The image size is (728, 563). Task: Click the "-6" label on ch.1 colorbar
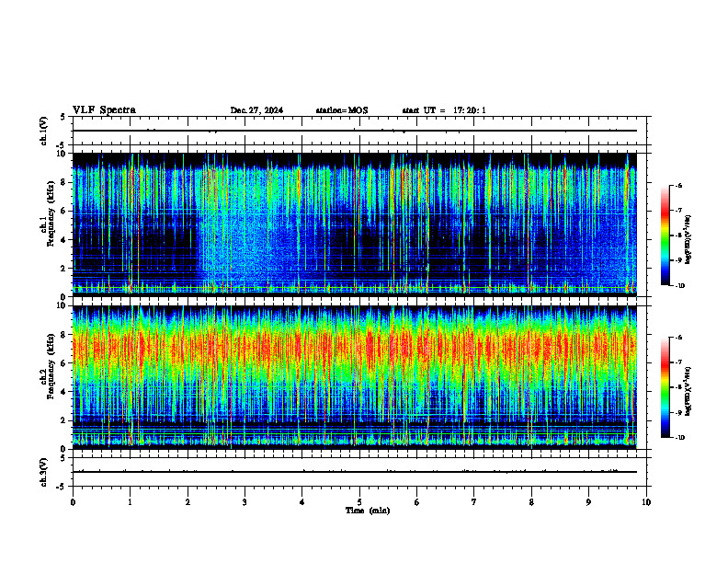(x=678, y=185)
